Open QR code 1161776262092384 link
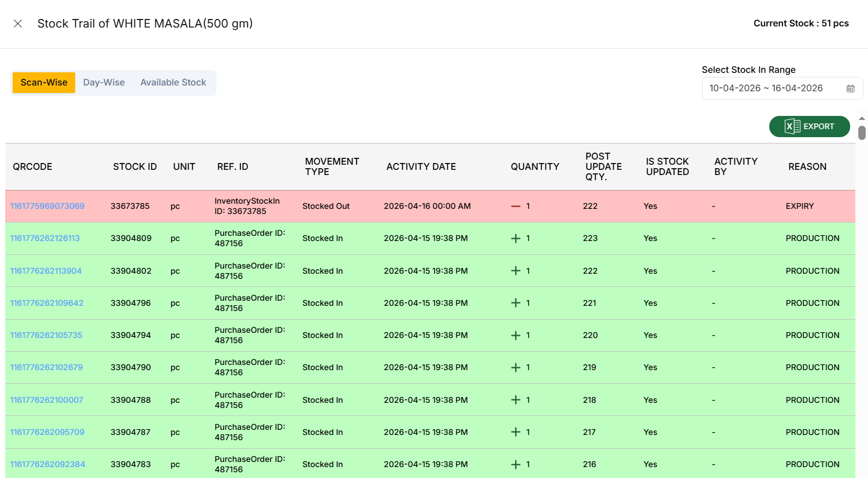This screenshot has width=868, height=478. pos(48,464)
